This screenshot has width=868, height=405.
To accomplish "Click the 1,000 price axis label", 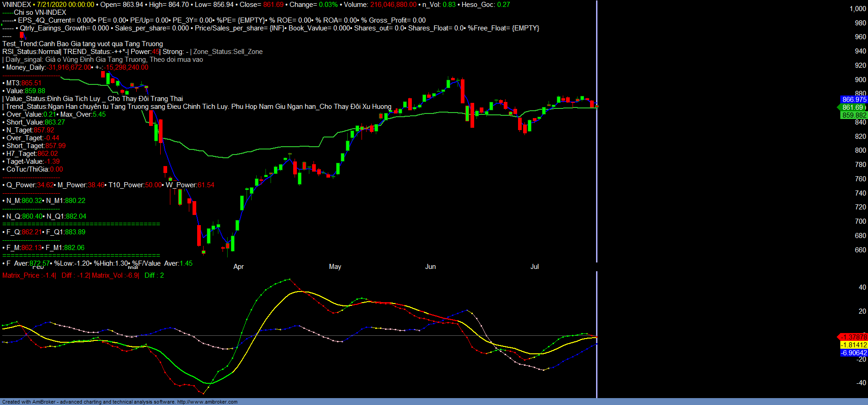I will [x=857, y=9].
